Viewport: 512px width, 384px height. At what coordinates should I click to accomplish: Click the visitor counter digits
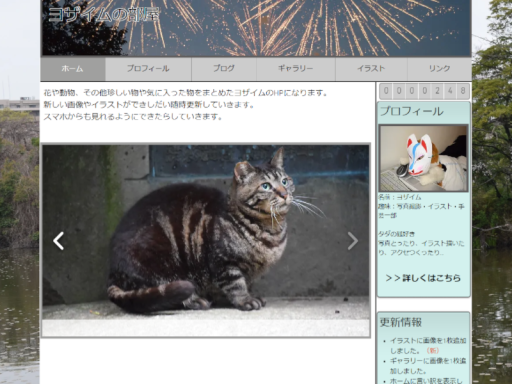tap(424, 91)
